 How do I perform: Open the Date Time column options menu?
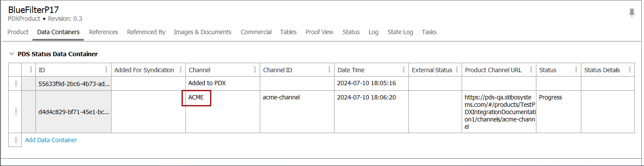tap(404, 70)
